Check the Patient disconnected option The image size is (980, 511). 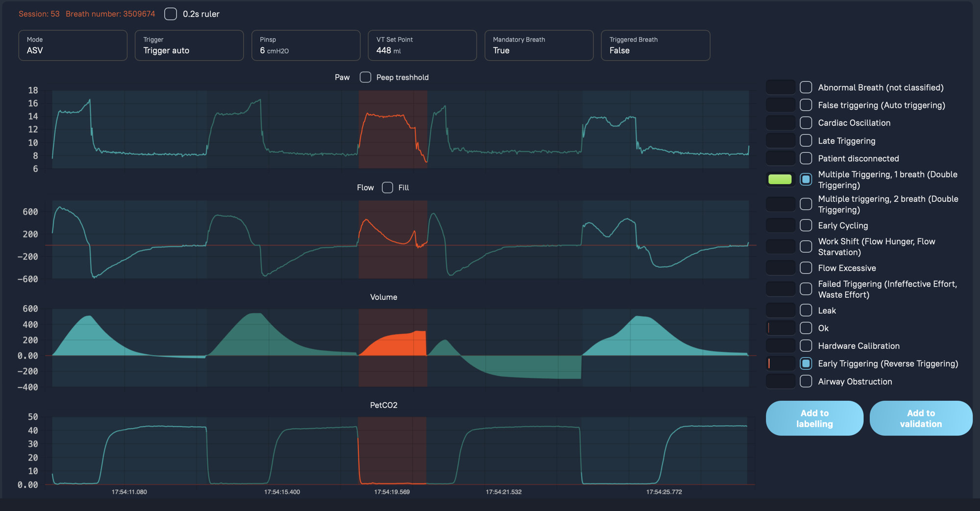(806, 158)
